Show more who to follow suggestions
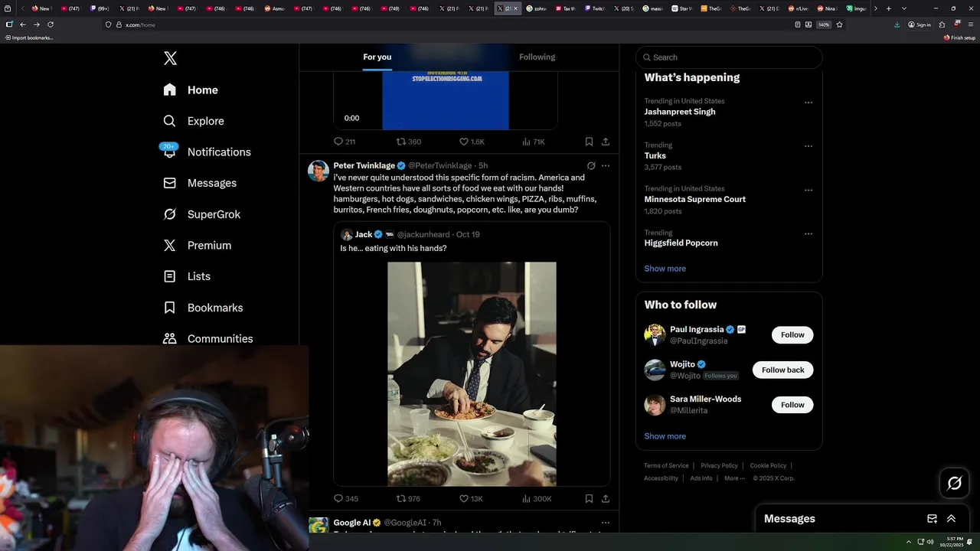 pyautogui.click(x=665, y=436)
